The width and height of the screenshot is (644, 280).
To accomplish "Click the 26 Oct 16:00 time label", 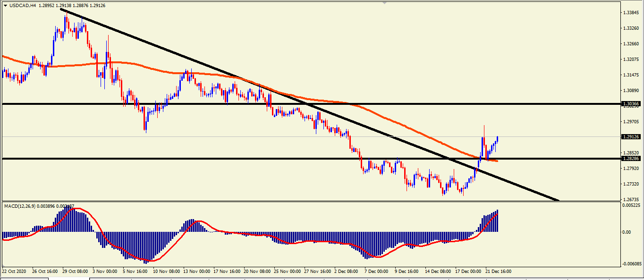I will pos(45,272).
